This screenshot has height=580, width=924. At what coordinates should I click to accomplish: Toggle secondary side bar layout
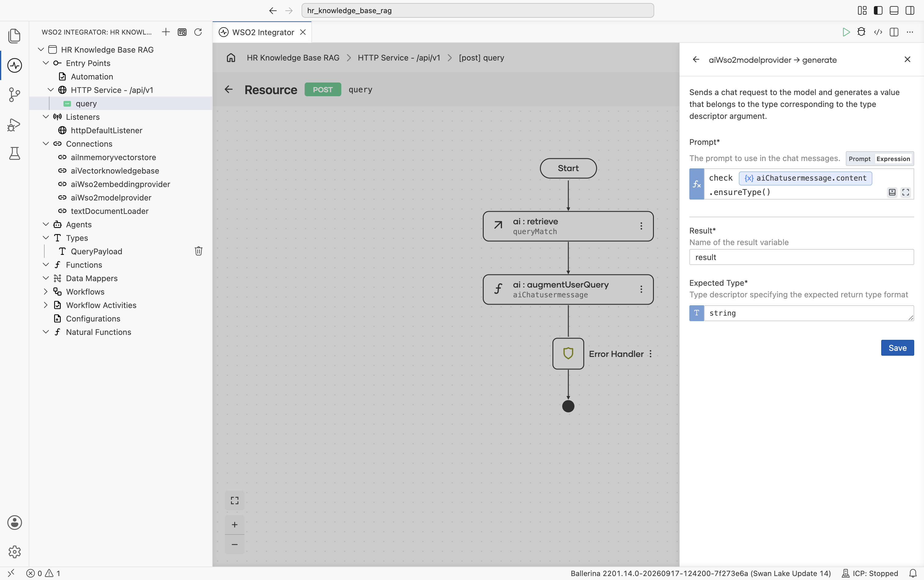pyautogui.click(x=910, y=10)
